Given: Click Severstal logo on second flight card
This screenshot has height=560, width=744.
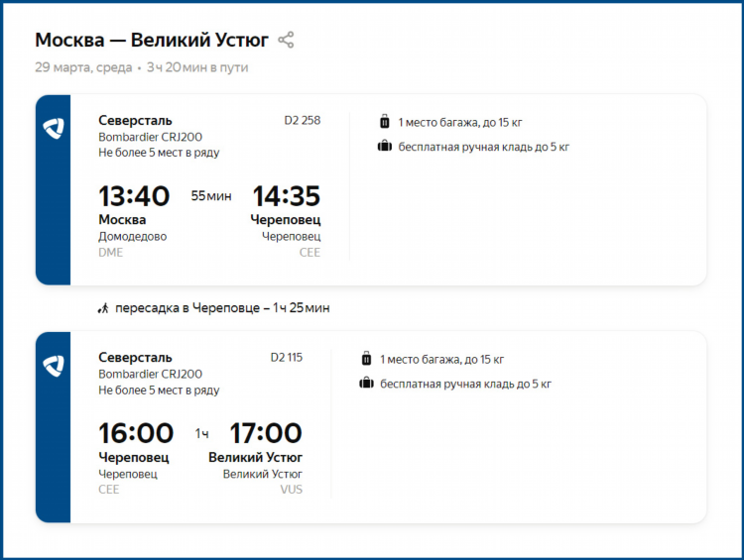Looking at the screenshot, I should point(54,366).
